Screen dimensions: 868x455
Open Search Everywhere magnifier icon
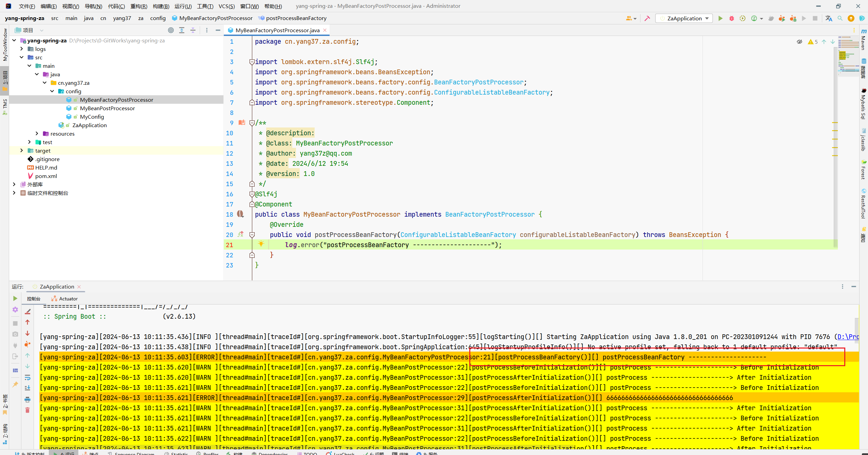pyautogui.click(x=840, y=18)
